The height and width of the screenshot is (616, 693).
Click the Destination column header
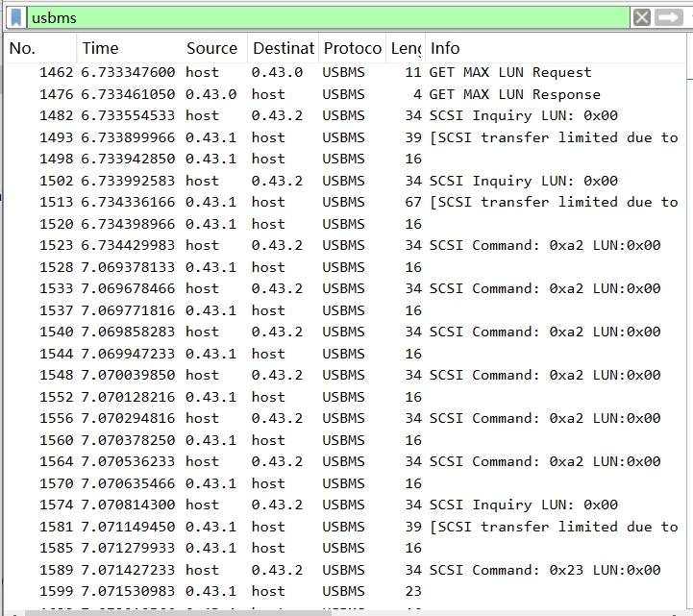283,48
